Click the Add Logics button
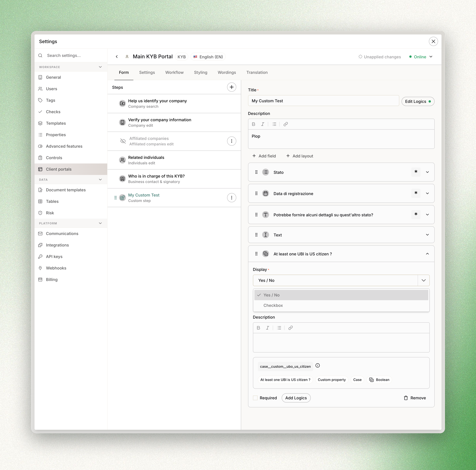The image size is (476, 470). [x=296, y=398]
